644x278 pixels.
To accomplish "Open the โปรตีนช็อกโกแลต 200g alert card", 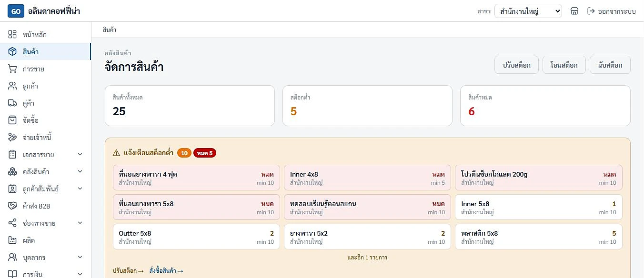I will [539, 178].
